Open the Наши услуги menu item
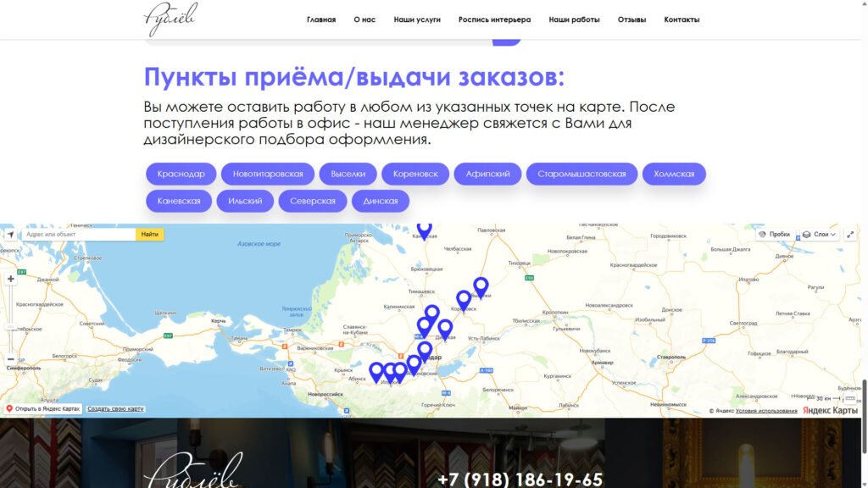Image resolution: width=868 pixels, height=488 pixels. pos(417,19)
